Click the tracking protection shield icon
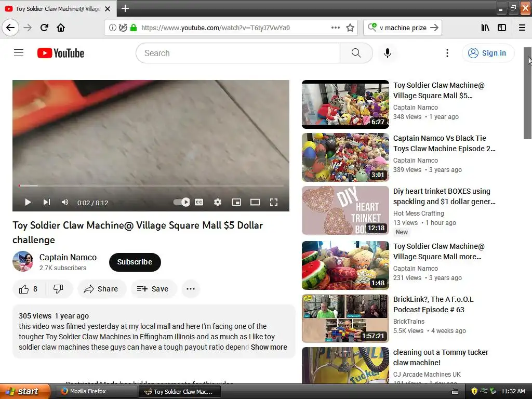The width and height of the screenshot is (532, 399). (x=123, y=28)
